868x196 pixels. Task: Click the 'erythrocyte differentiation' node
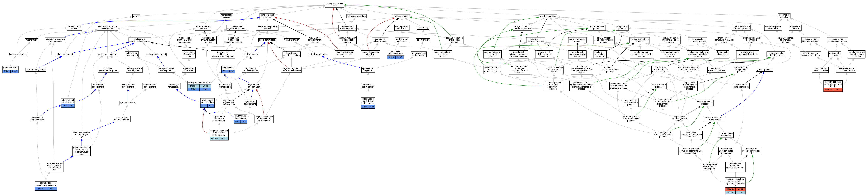207,103
